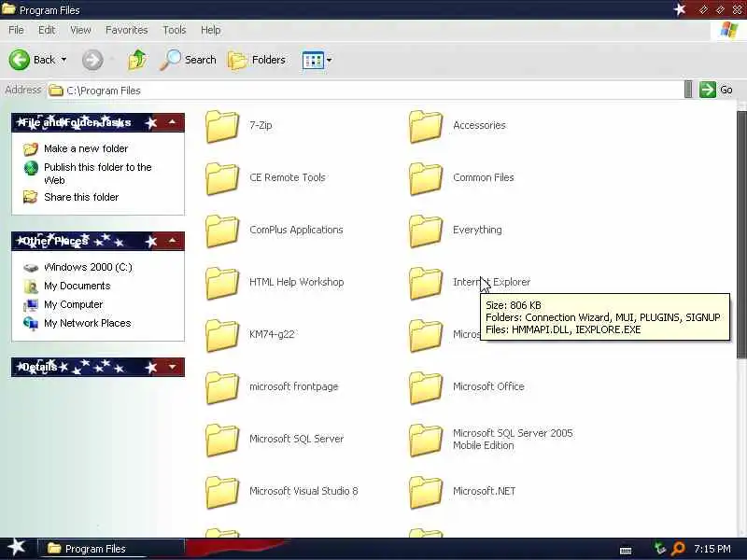Toggle the Folders tree pane
Image resolution: width=747 pixels, height=560 pixels.
[x=257, y=60]
